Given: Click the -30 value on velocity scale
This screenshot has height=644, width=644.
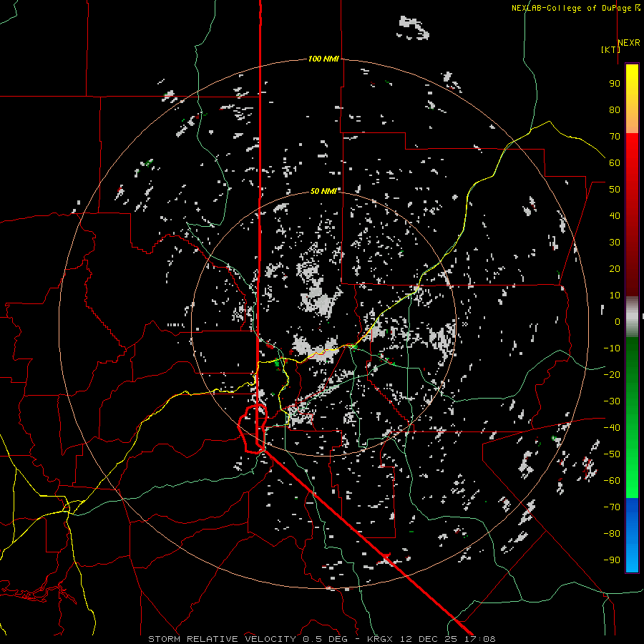Looking at the screenshot, I should pyautogui.click(x=612, y=401).
